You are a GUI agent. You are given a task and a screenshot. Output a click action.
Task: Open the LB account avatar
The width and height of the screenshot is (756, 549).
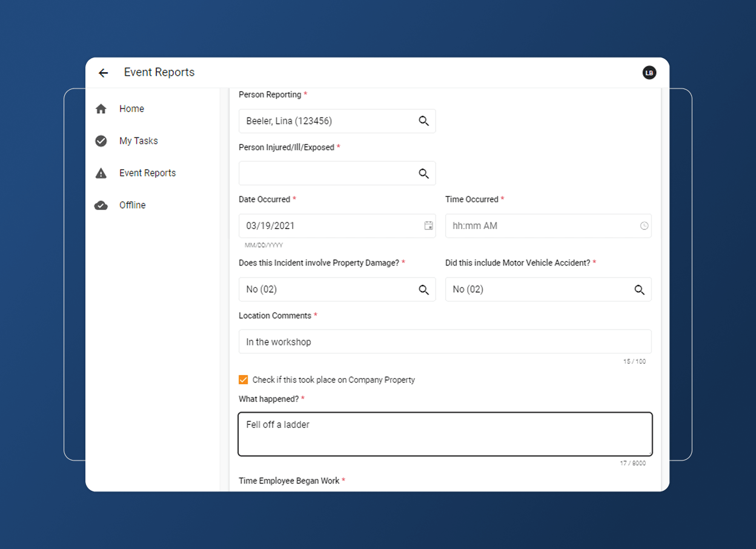pos(649,72)
